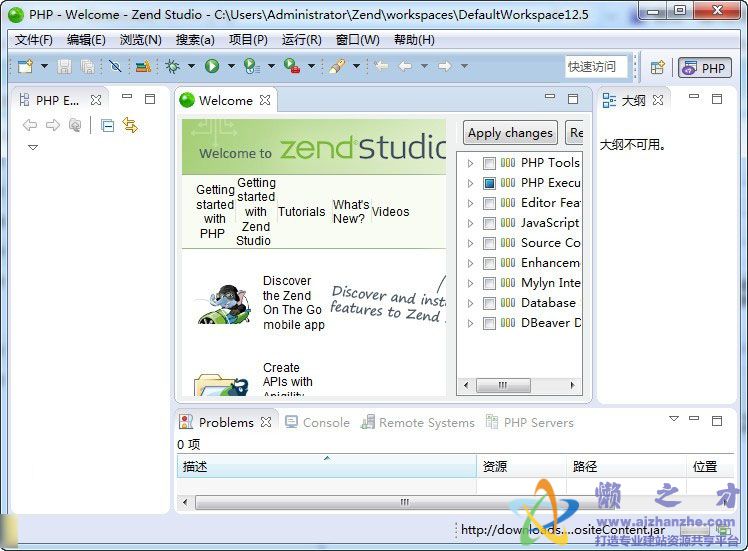Open the PHP Explorer view menu triangle
Screen dimensions: 748x551
coord(33,147)
